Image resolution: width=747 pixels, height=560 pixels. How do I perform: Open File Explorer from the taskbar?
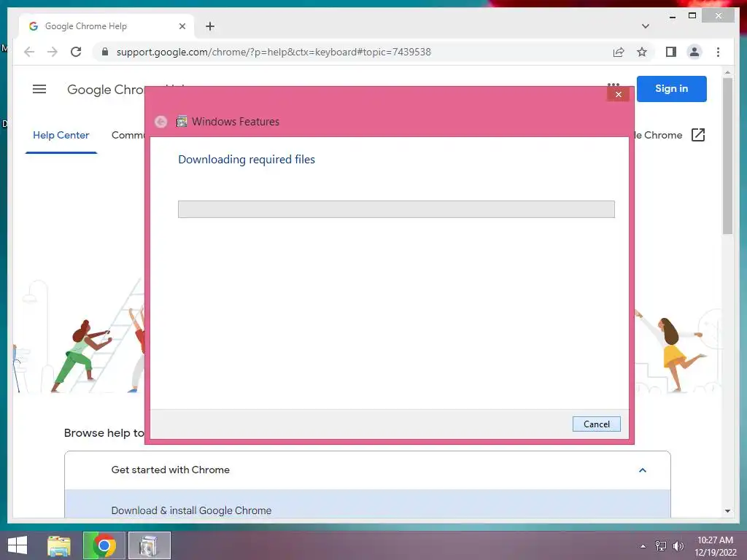[58, 545]
